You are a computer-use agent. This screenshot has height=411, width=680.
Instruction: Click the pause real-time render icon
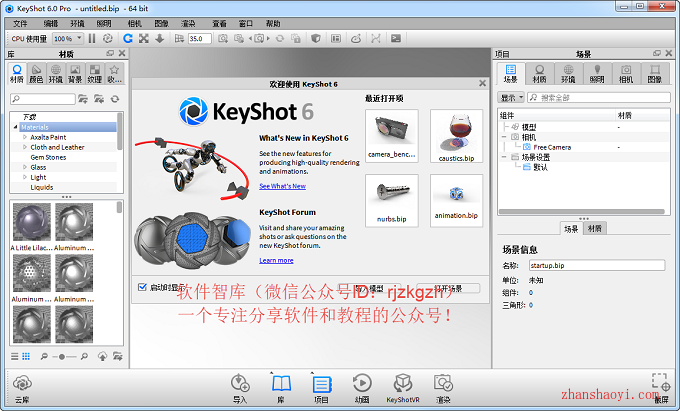click(92, 39)
